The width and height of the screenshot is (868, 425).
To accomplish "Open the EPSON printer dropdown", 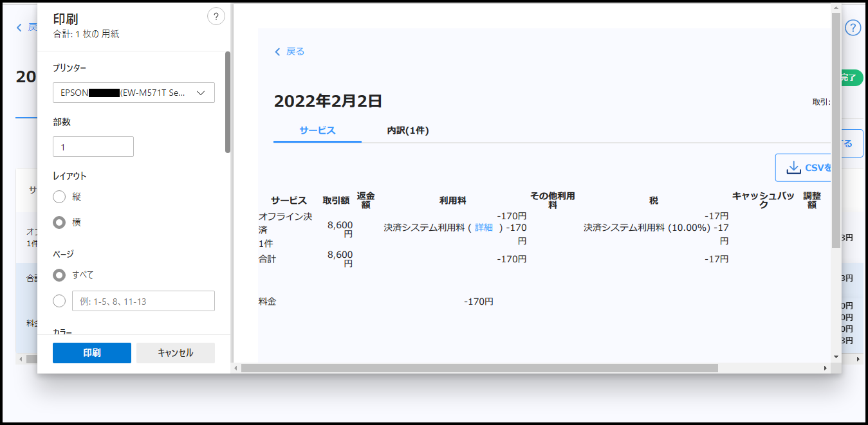I will pos(134,93).
